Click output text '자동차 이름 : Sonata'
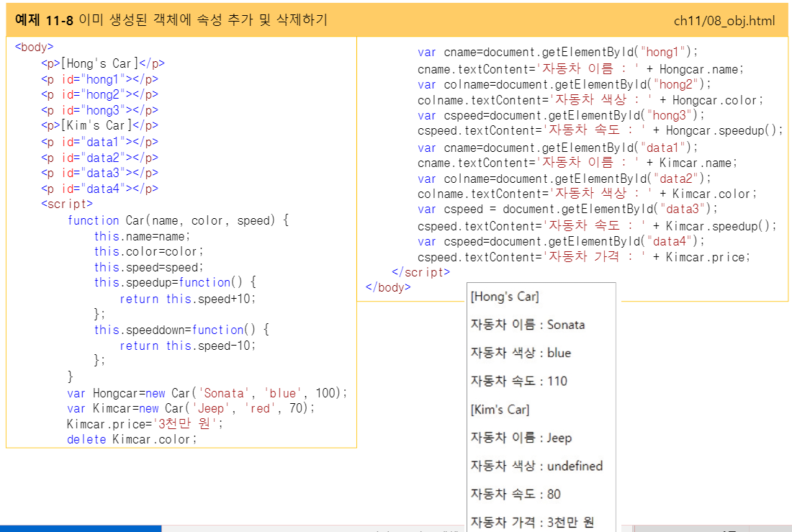Image resolution: width=792 pixels, height=532 pixels. pos(527,325)
